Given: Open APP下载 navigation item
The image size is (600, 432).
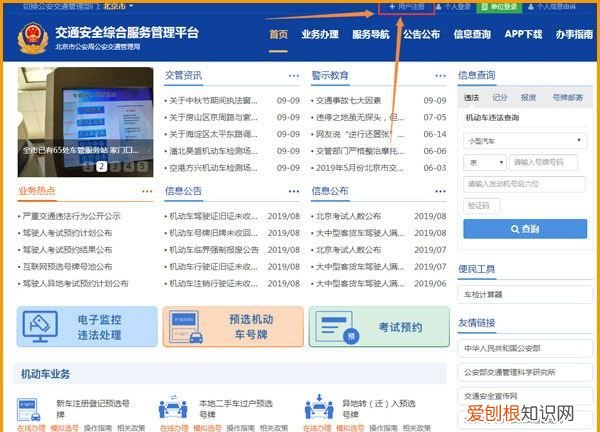Looking at the screenshot, I should click(x=523, y=34).
